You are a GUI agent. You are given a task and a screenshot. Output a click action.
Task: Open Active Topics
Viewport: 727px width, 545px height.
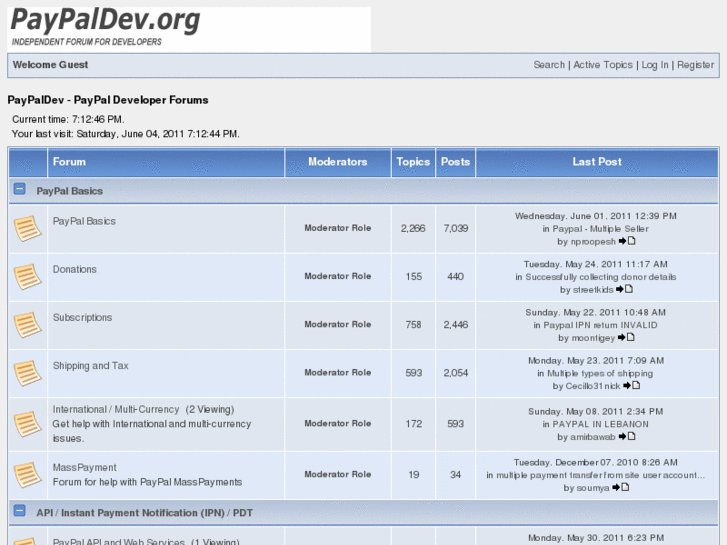pos(603,65)
